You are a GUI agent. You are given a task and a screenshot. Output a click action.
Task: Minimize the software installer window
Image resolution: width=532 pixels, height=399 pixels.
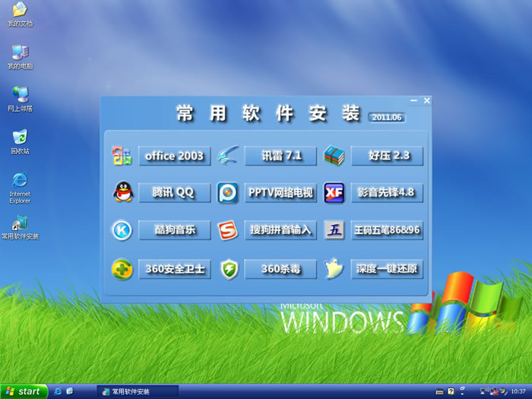point(413,100)
